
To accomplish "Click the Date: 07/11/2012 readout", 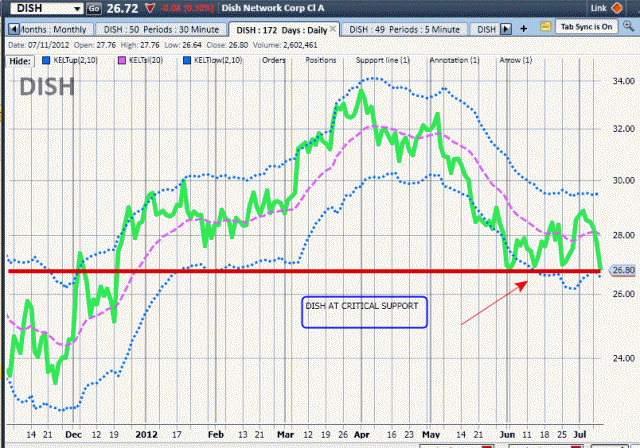I will point(39,45).
